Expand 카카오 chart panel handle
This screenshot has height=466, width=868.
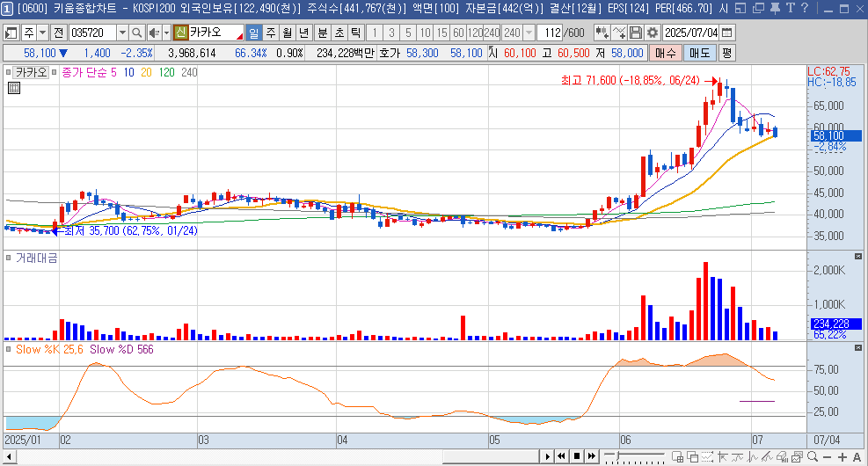[x=8, y=72]
